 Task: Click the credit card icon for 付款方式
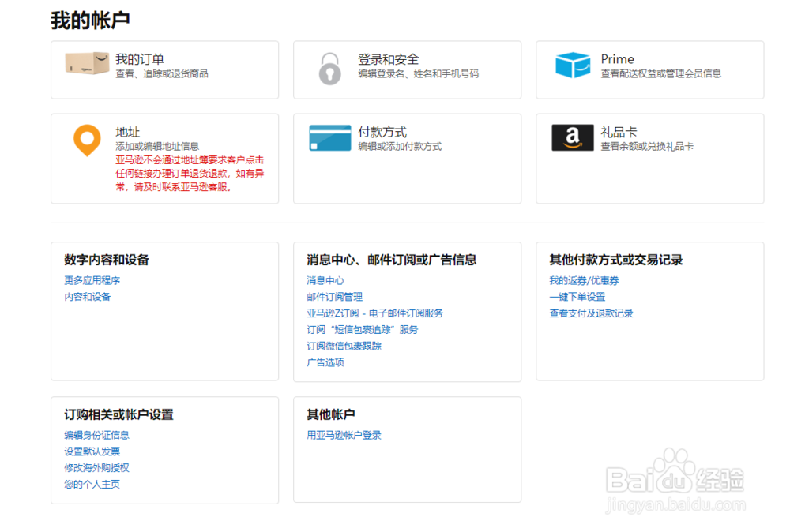click(326, 137)
